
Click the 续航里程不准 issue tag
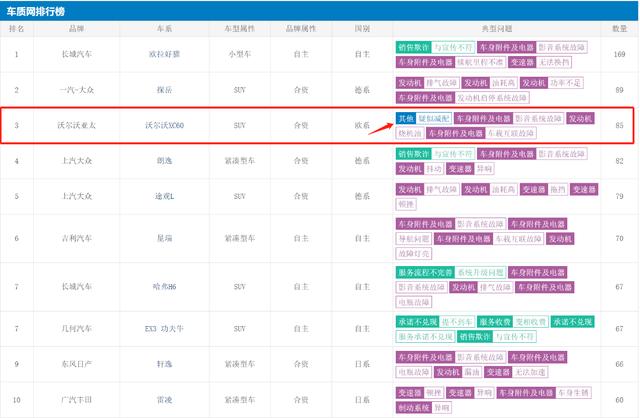480,62
